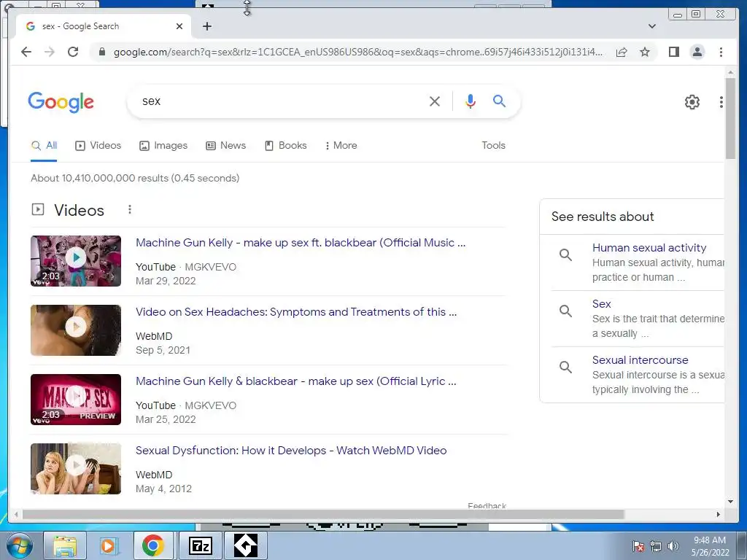Open Chrome's three-dot customize menu
Viewport: 747px width, 560px height.
tap(721, 52)
